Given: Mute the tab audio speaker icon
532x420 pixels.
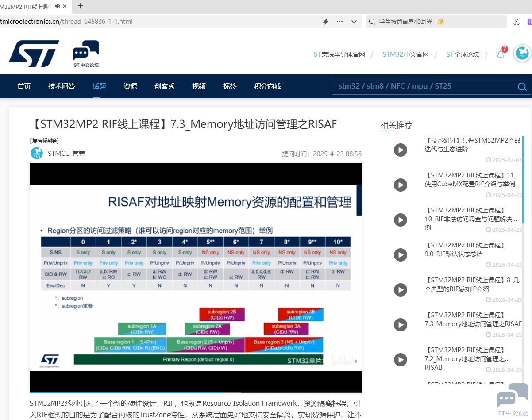Looking at the screenshot, I should (x=57, y=6).
